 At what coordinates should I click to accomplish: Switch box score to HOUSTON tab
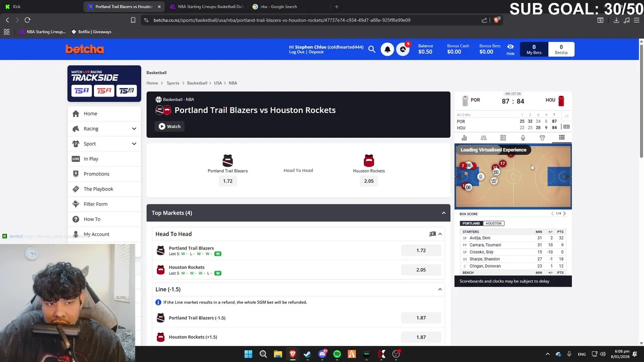[493, 223]
